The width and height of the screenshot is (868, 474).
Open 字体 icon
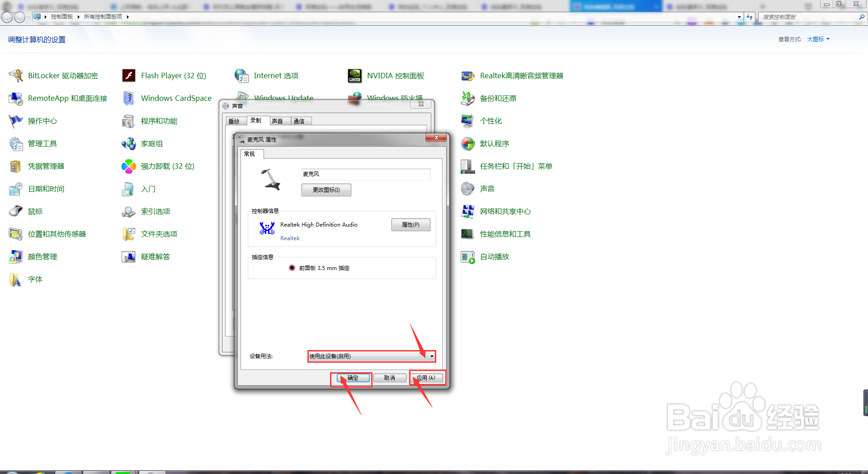coord(16,279)
